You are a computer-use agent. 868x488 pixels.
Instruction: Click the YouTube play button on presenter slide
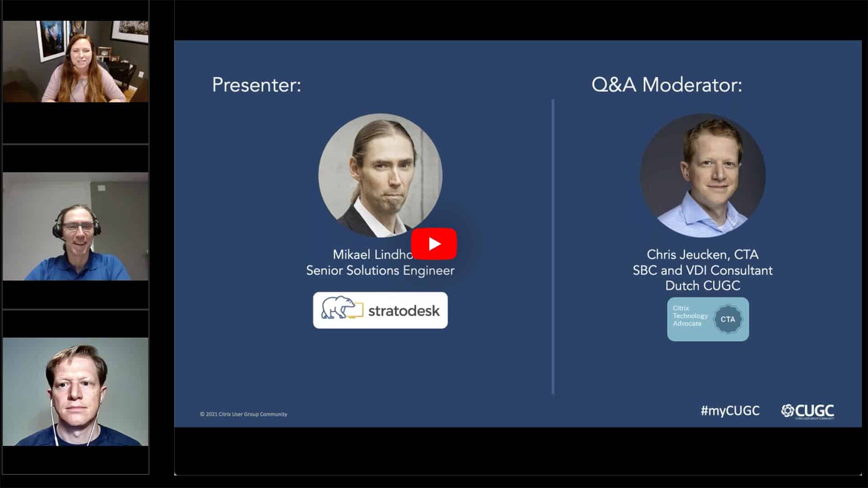point(434,243)
